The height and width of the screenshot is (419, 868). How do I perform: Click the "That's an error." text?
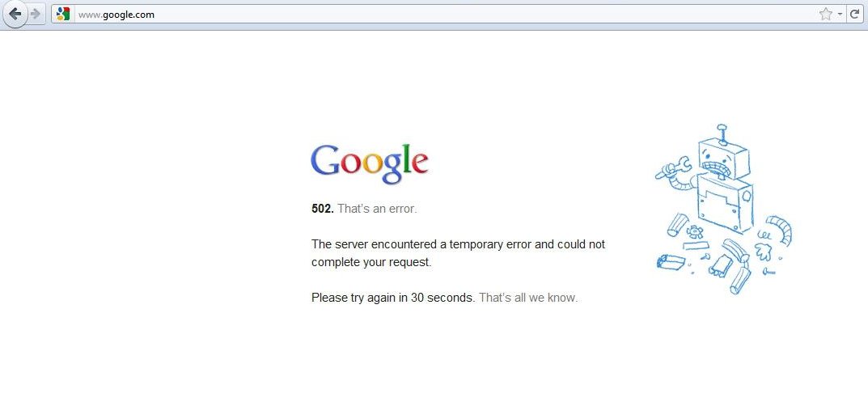(x=377, y=209)
